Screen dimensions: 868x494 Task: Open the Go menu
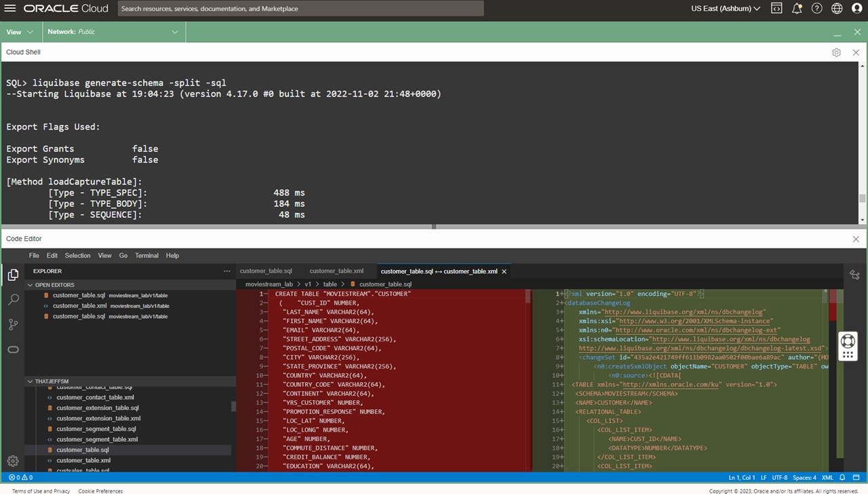[x=123, y=256]
